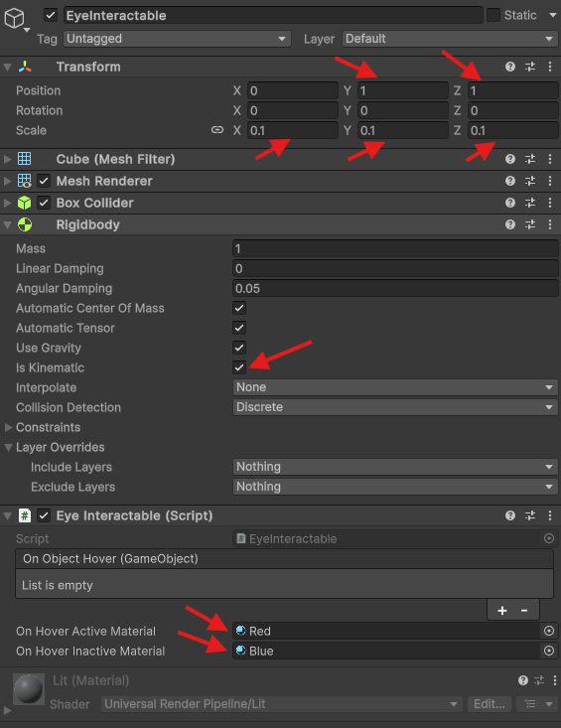The height and width of the screenshot is (728, 561).
Task: Open Mesh Renderer help icon
Action: click(510, 181)
